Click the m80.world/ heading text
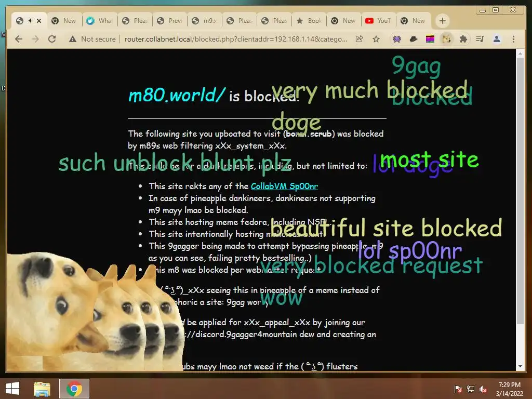The width and height of the screenshot is (532, 399). [x=177, y=95]
